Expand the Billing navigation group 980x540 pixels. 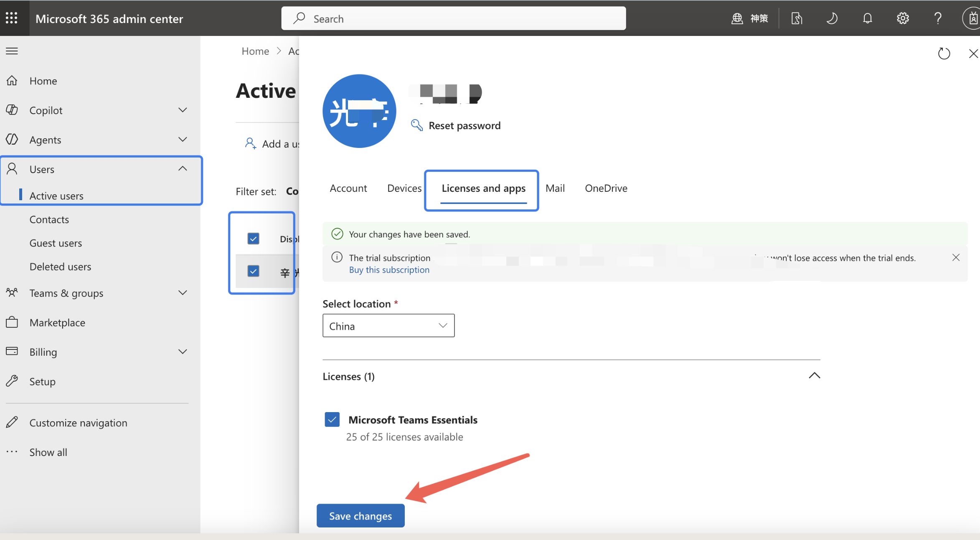(183, 352)
